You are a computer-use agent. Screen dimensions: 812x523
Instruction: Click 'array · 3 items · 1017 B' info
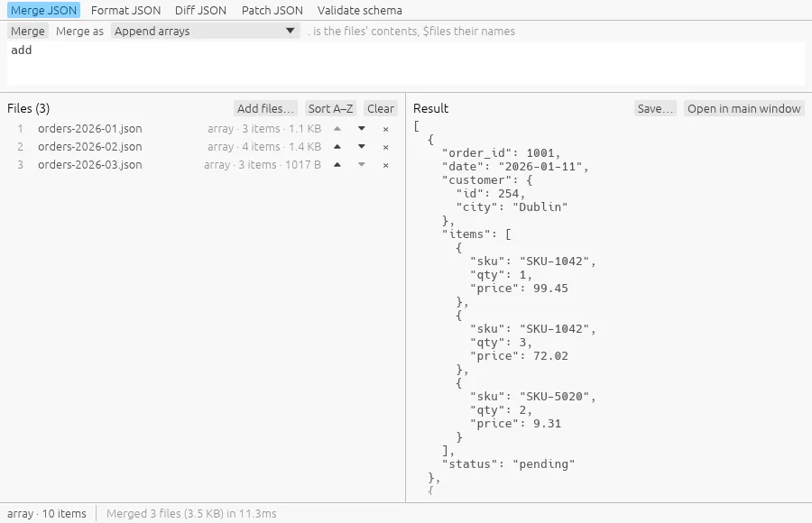(x=262, y=165)
